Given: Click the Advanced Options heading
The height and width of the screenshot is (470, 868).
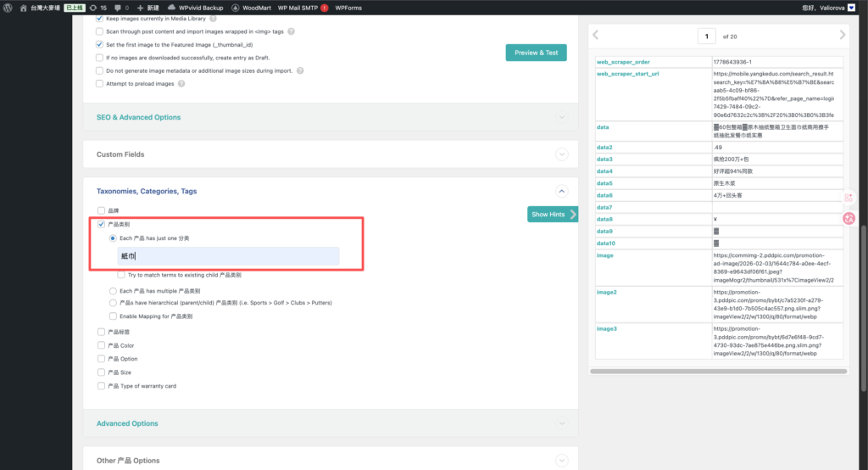Looking at the screenshot, I should point(127,423).
